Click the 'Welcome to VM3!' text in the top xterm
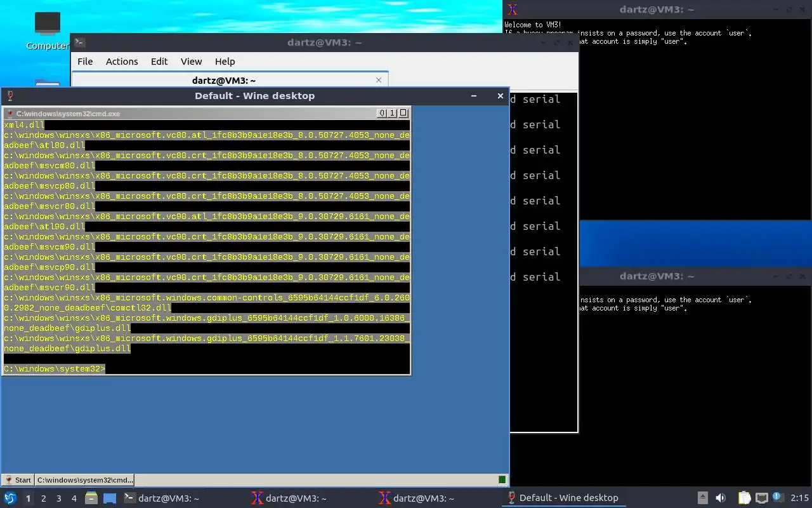Screen dimensions: 812x508 point(533,25)
